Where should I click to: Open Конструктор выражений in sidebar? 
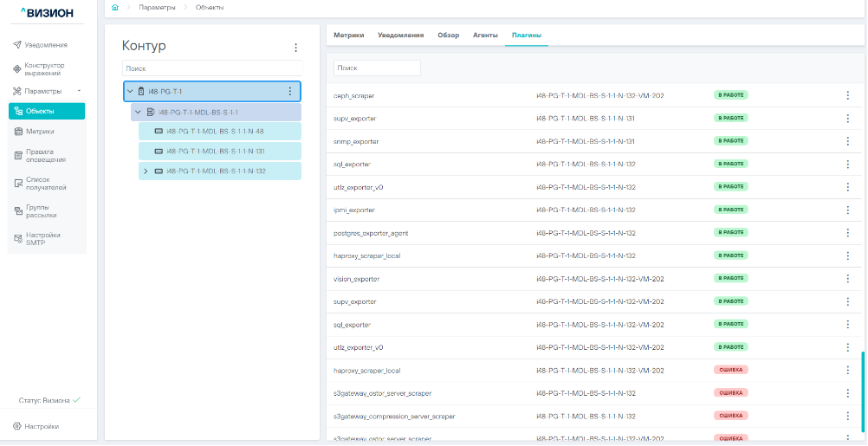(x=49, y=69)
